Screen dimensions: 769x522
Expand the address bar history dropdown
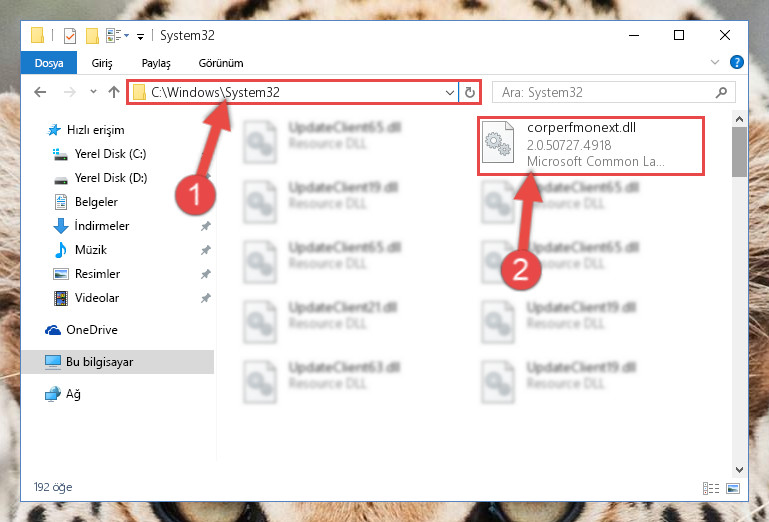click(x=449, y=92)
